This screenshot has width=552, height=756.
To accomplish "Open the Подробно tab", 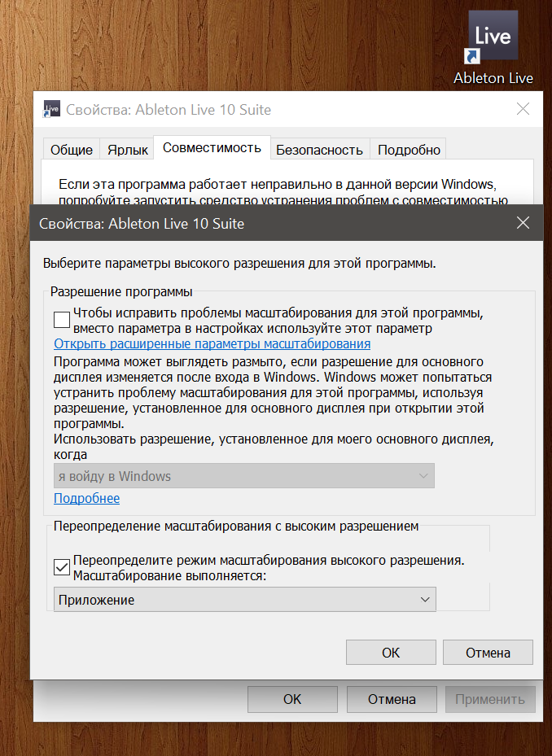I will point(409,150).
